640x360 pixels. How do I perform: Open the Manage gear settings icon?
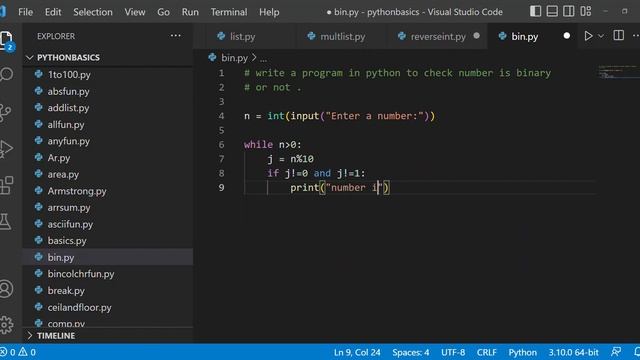pos(6,325)
